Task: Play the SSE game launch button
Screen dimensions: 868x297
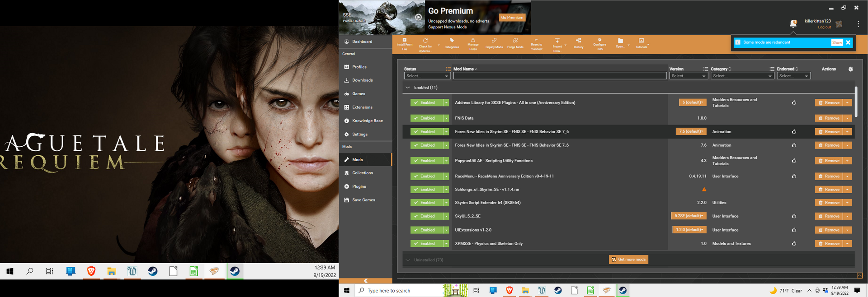Action: pos(419,17)
